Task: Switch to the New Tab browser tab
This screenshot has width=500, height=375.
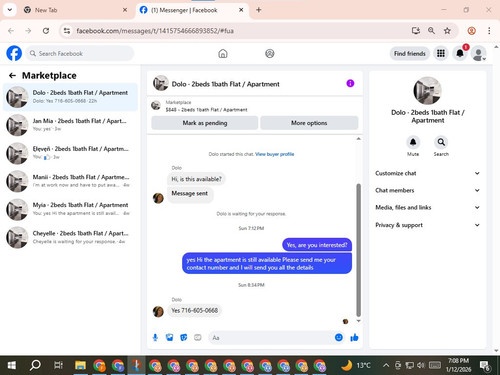Action: click(x=75, y=10)
